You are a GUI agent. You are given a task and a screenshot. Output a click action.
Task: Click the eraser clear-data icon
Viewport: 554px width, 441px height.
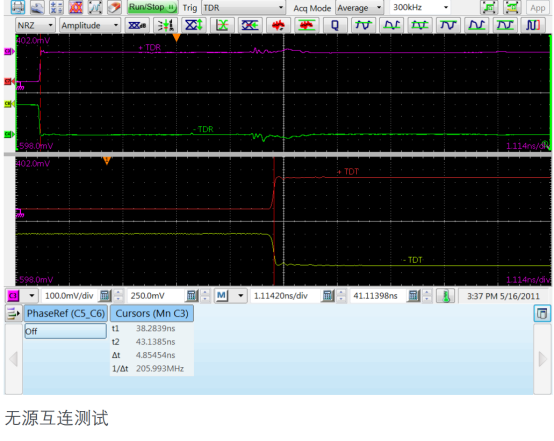(114, 7)
